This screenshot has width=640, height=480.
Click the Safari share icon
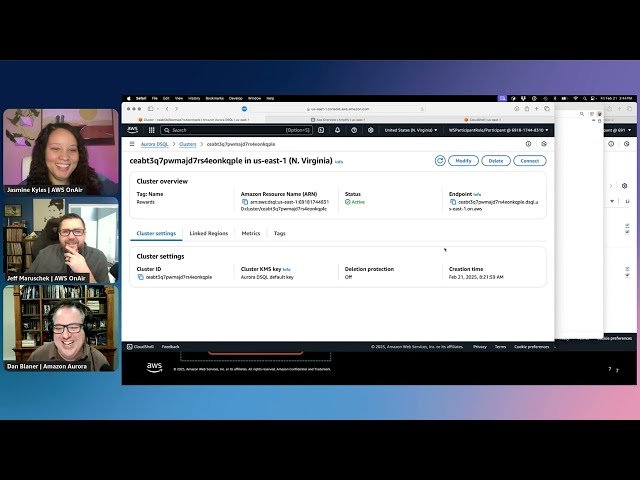pyautogui.click(x=527, y=109)
